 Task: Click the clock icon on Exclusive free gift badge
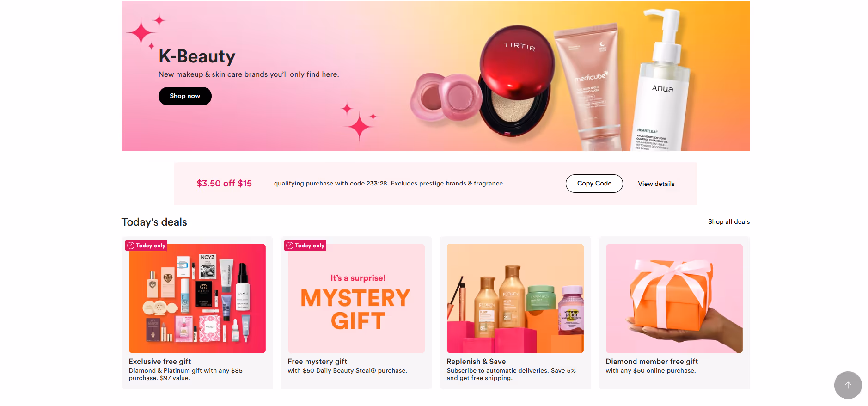click(131, 246)
